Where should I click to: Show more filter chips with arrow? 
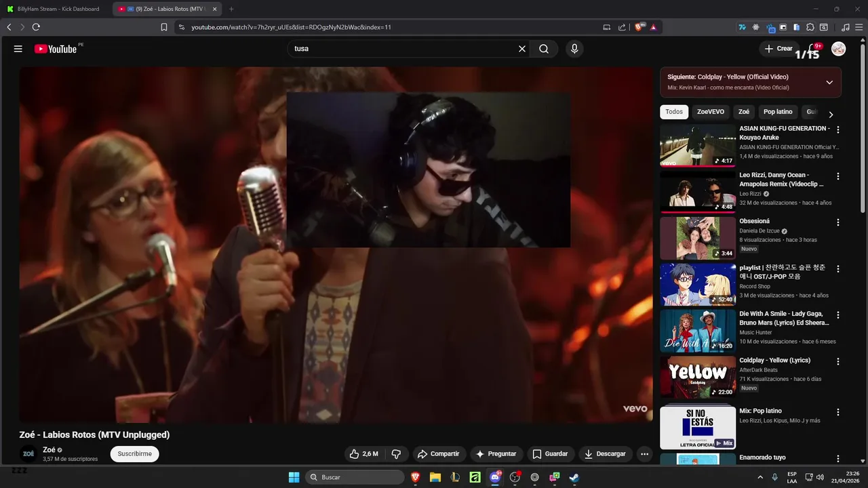(x=831, y=114)
